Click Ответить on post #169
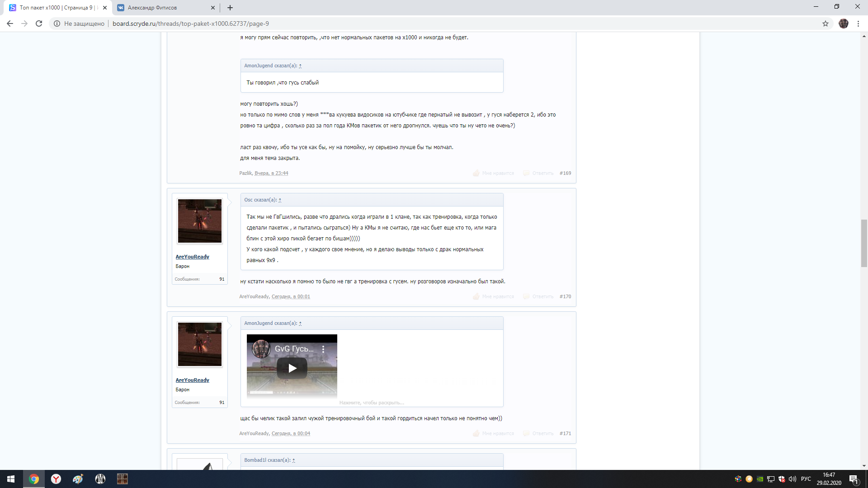 click(x=542, y=173)
